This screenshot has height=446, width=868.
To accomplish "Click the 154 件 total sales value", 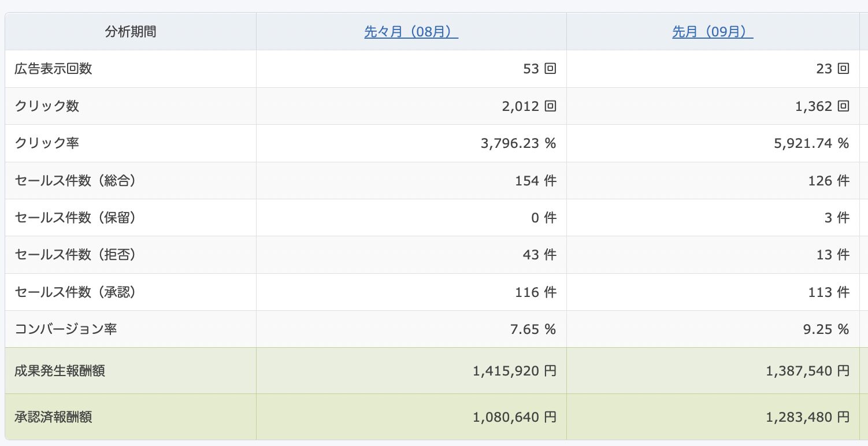I will click(x=535, y=181).
